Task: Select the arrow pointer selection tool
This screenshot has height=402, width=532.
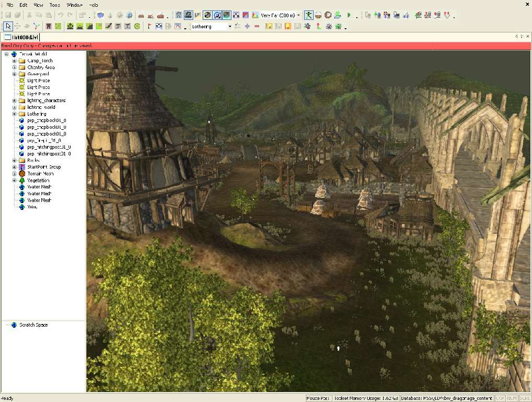Action: pos(8,26)
